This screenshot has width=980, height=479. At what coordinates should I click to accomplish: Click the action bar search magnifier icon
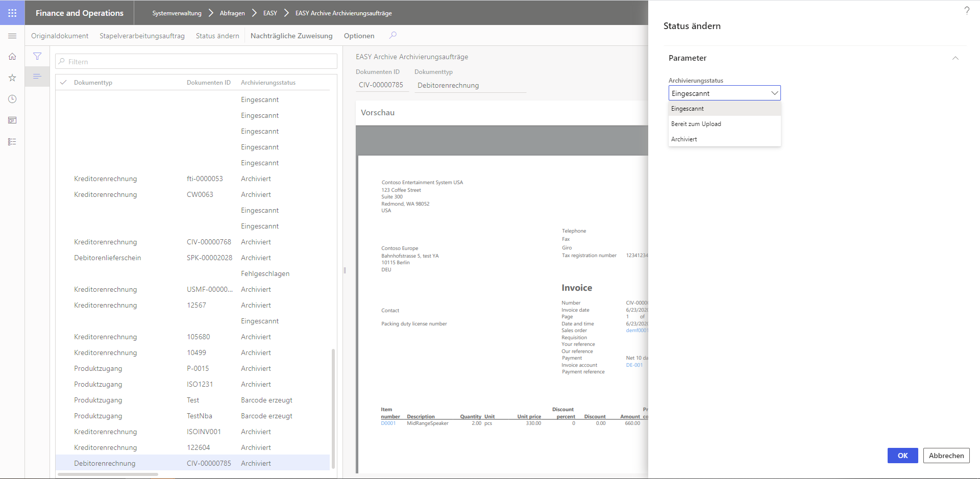[393, 35]
